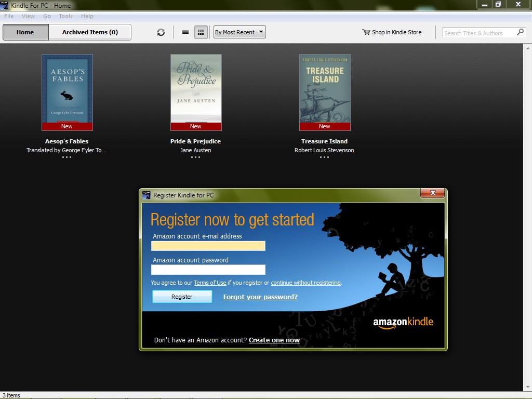The height and width of the screenshot is (399, 532).
Task: Select the Home tab
Action: [25, 32]
